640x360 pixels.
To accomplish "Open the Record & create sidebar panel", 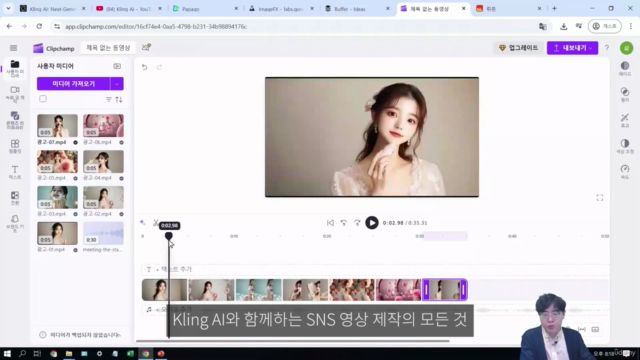I will pyautogui.click(x=15, y=94).
